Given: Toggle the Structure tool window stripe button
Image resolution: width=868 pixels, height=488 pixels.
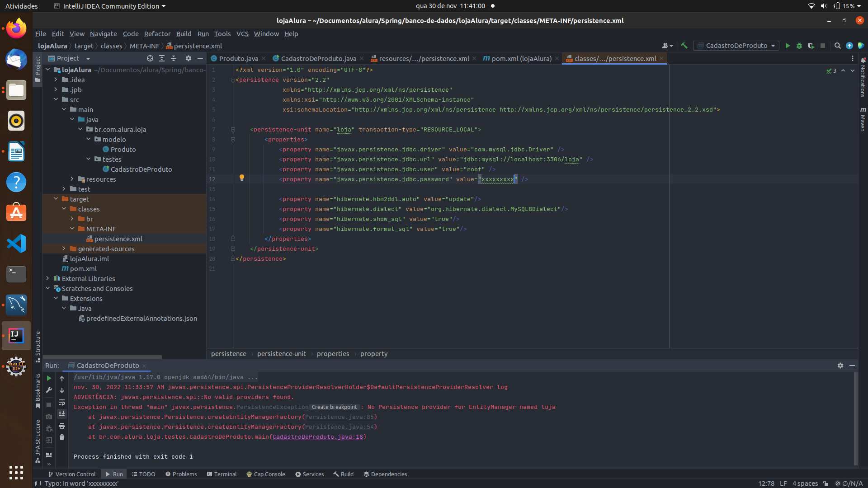Looking at the screenshot, I should click(38, 347).
